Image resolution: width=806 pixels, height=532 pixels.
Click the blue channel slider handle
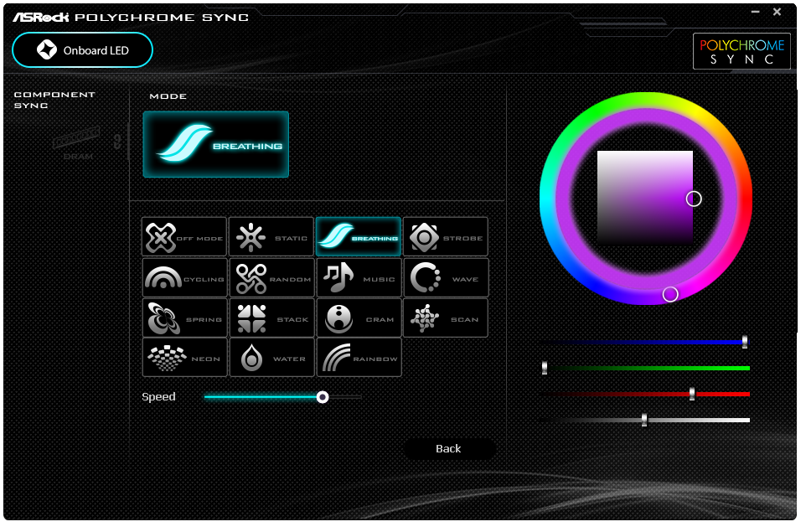[745, 341]
